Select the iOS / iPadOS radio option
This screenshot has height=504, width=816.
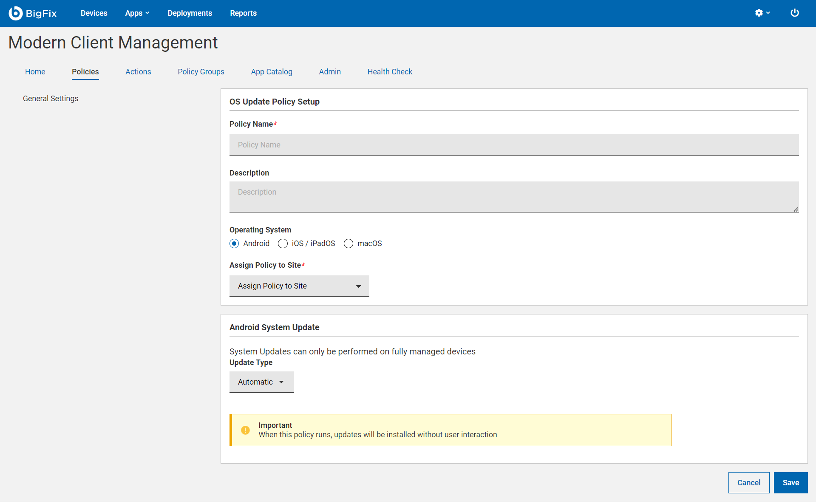coord(283,244)
